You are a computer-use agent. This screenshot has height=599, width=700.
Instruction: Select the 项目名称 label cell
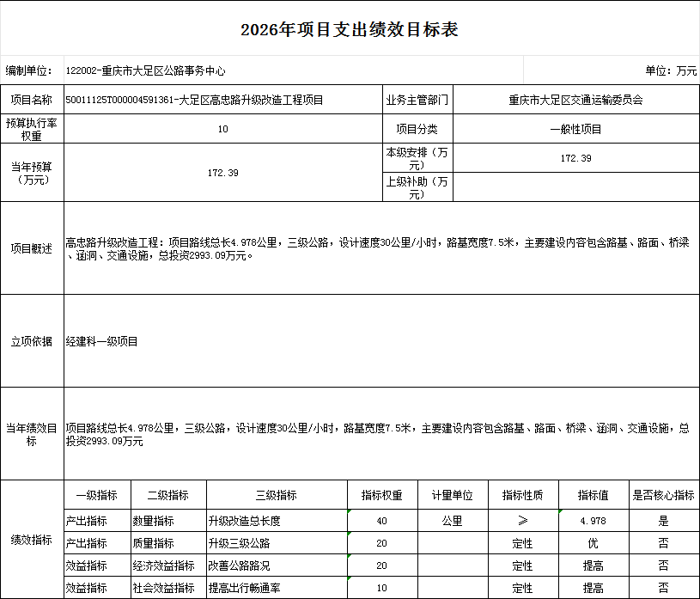tap(33, 99)
